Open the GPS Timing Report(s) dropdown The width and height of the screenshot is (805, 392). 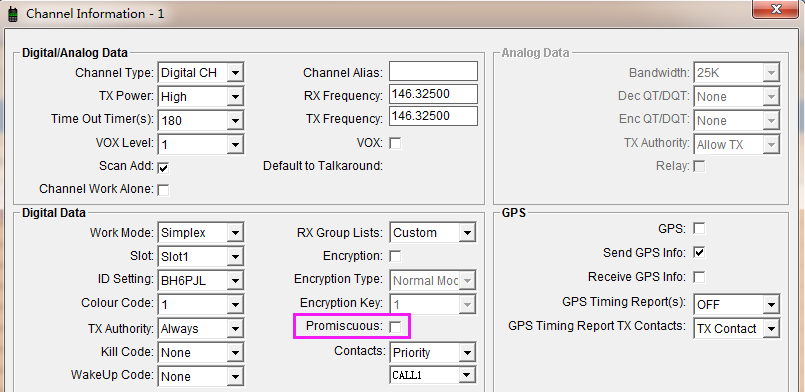tap(737, 304)
